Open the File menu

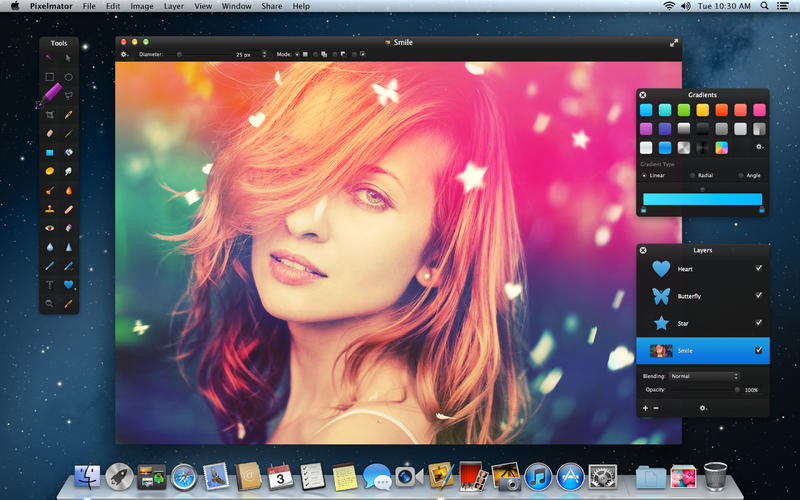[x=89, y=6]
